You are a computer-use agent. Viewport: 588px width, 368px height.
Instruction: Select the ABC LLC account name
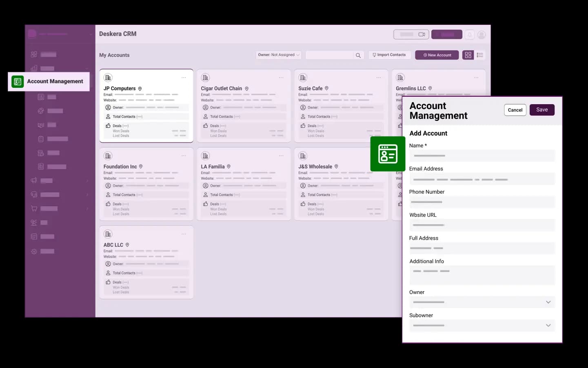(x=113, y=245)
